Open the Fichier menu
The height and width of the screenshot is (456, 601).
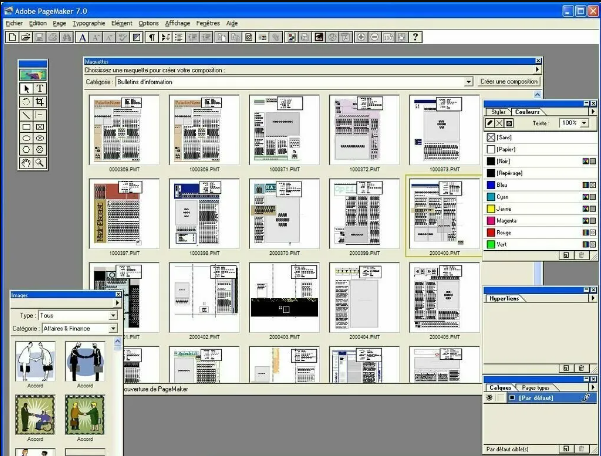click(x=14, y=23)
